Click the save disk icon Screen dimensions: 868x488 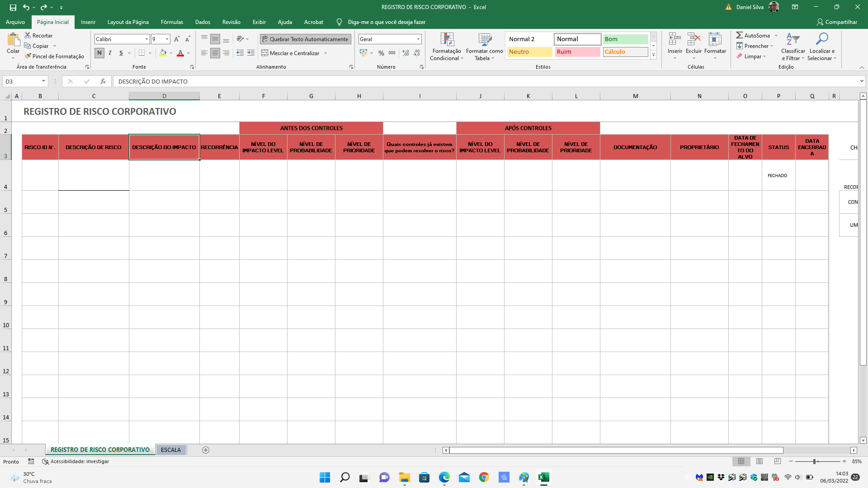point(13,7)
